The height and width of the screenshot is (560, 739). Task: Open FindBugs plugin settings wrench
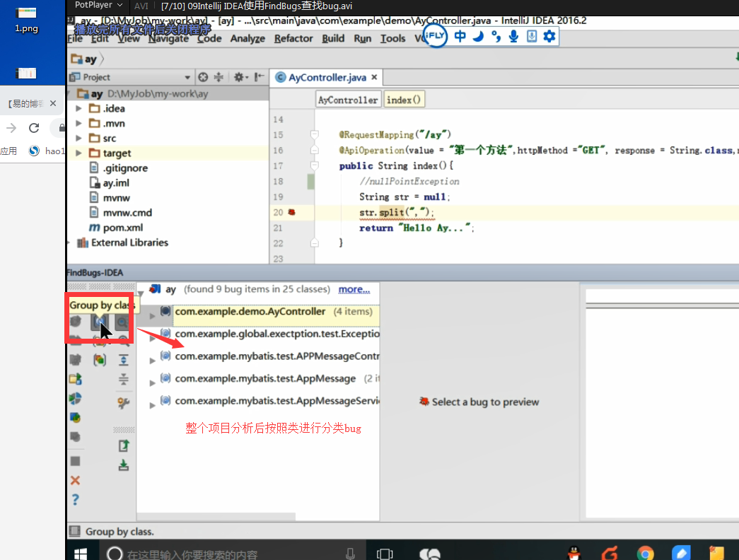124,402
